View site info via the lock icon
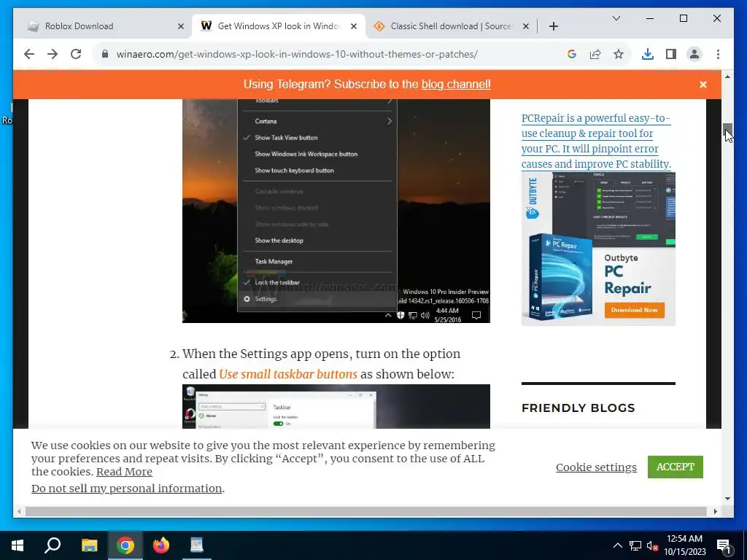The image size is (747, 560). [105, 54]
